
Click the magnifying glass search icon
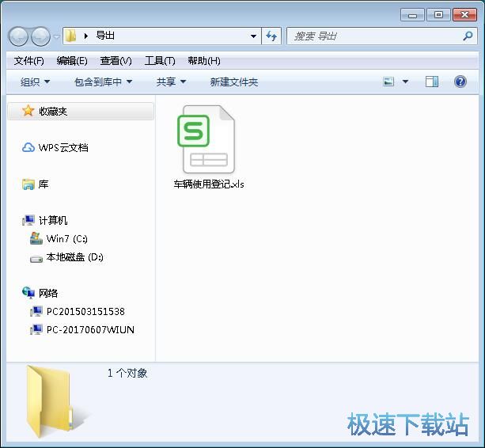(x=468, y=36)
